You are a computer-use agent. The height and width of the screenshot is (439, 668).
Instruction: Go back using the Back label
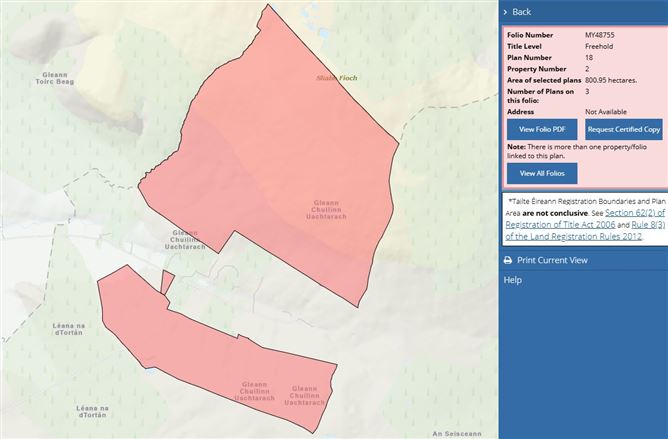(521, 12)
